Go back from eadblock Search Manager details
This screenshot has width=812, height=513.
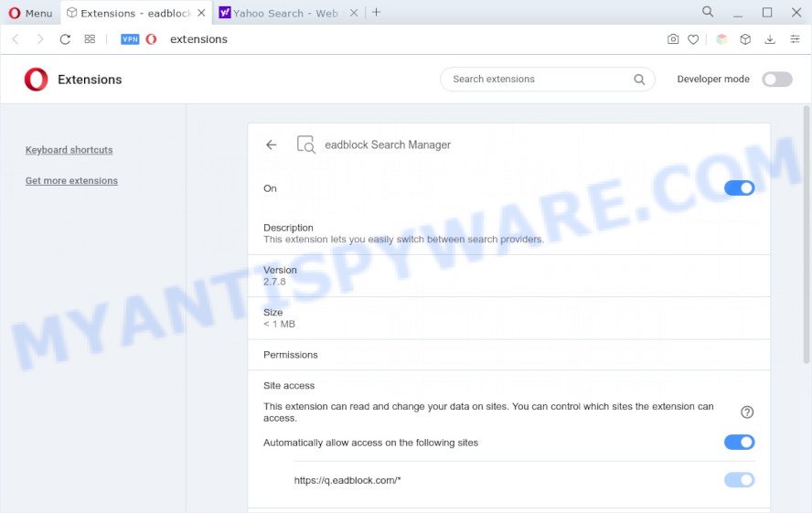click(272, 145)
